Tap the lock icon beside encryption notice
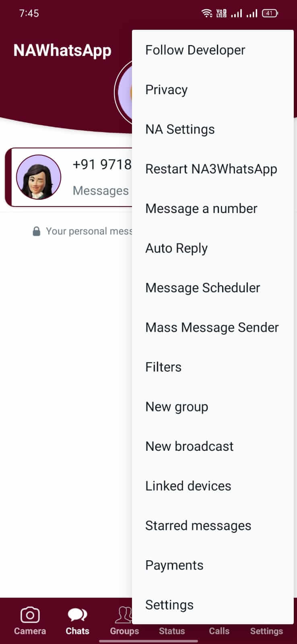 [x=36, y=231]
